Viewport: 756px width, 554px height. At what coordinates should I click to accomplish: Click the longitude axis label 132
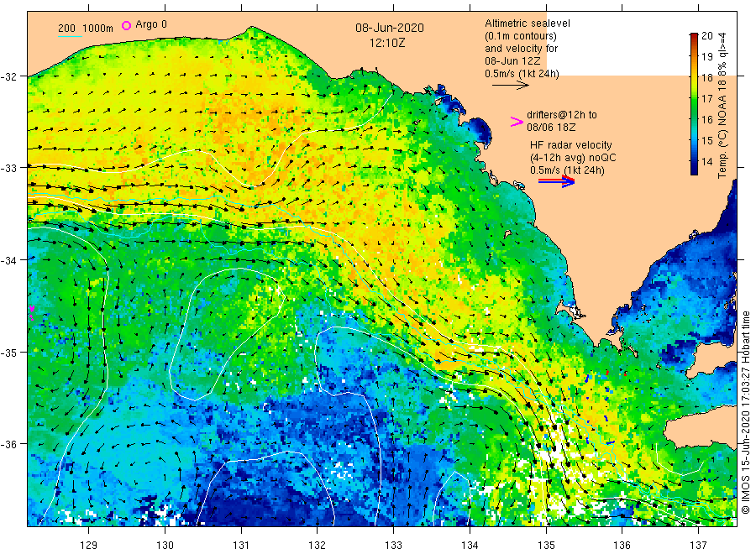318,545
